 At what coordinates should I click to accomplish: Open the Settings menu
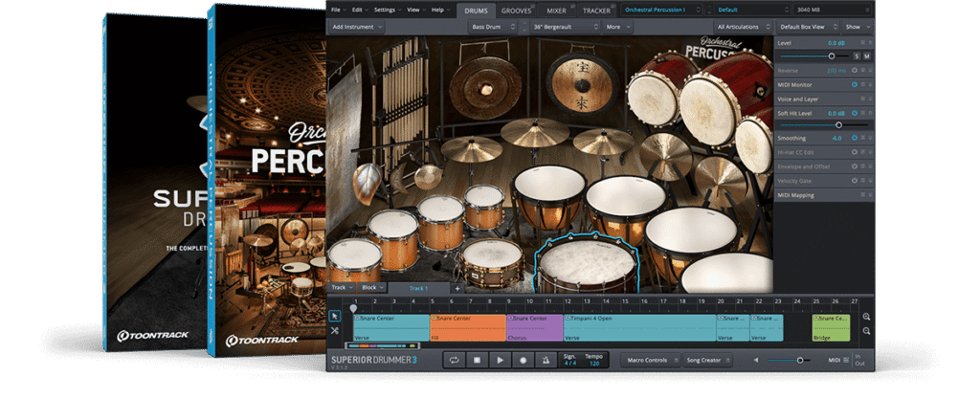pyautogui.click(x=387, y=10)
